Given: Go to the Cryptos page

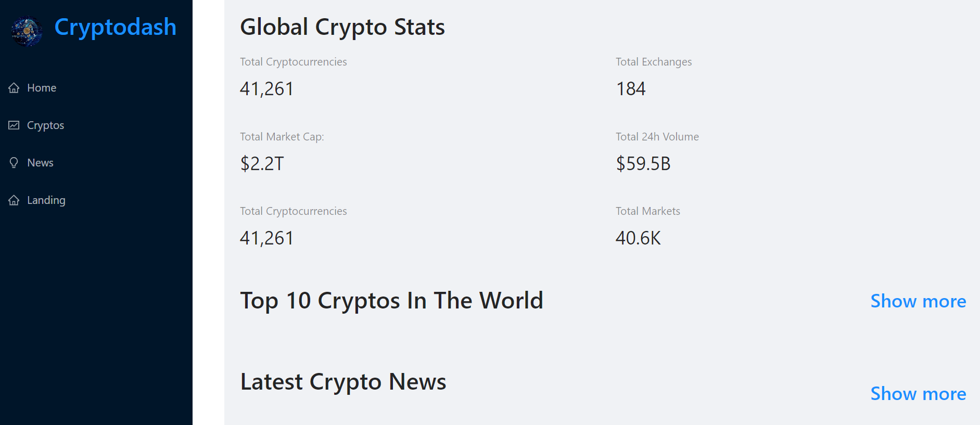Looking at the screenshot, I should [96, 125].
